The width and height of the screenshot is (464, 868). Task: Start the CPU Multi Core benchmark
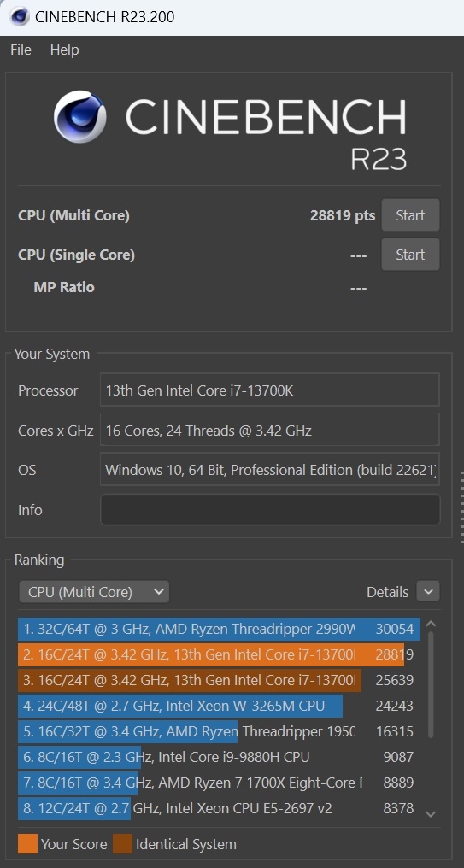410,215
